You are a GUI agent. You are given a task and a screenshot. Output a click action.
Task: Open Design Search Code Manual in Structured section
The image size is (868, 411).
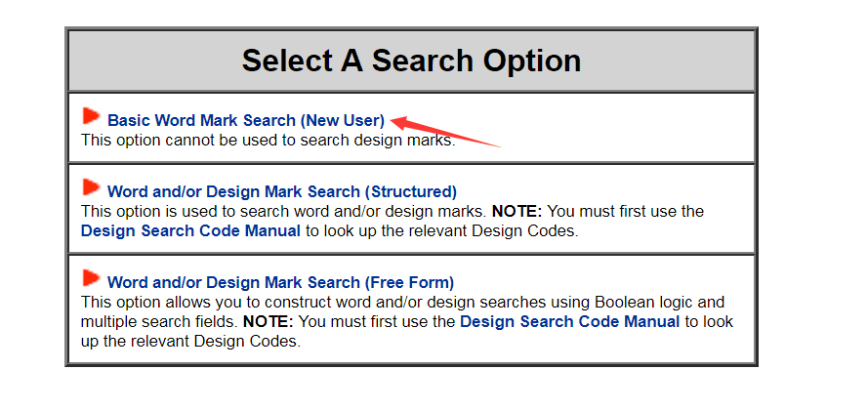pos(190,230)
